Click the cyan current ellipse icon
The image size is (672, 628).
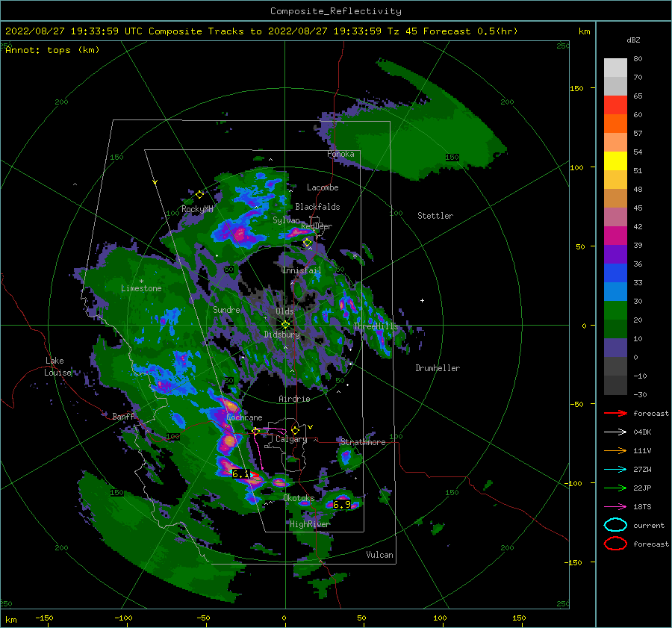pos(615,525)
